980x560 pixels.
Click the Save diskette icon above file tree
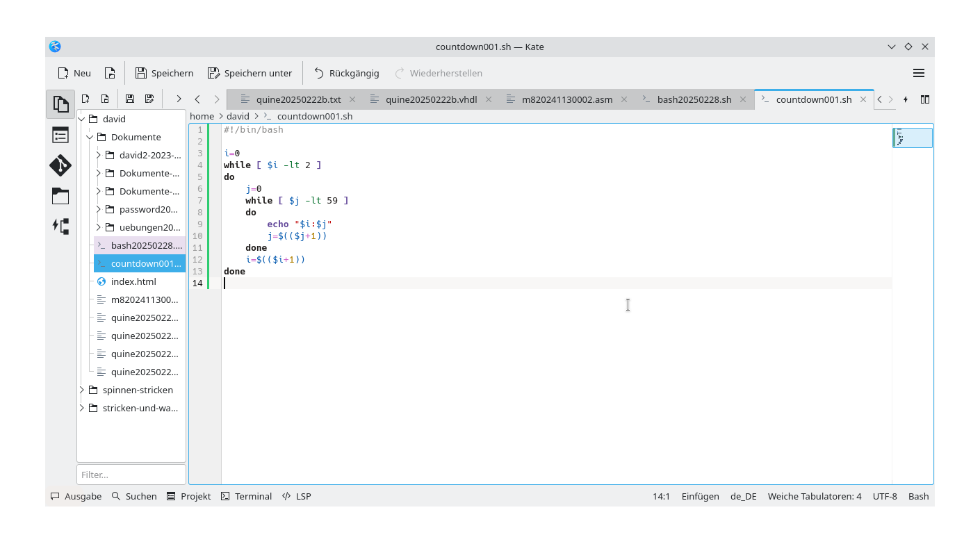[130, 99]
